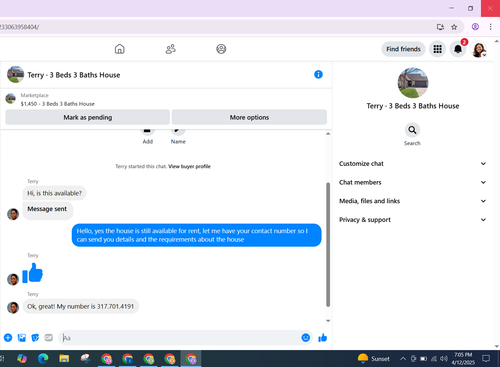This screenshot has height=367, width=500.
Task: Expand the Privacy & support section
Action: (x=413, y=220)
